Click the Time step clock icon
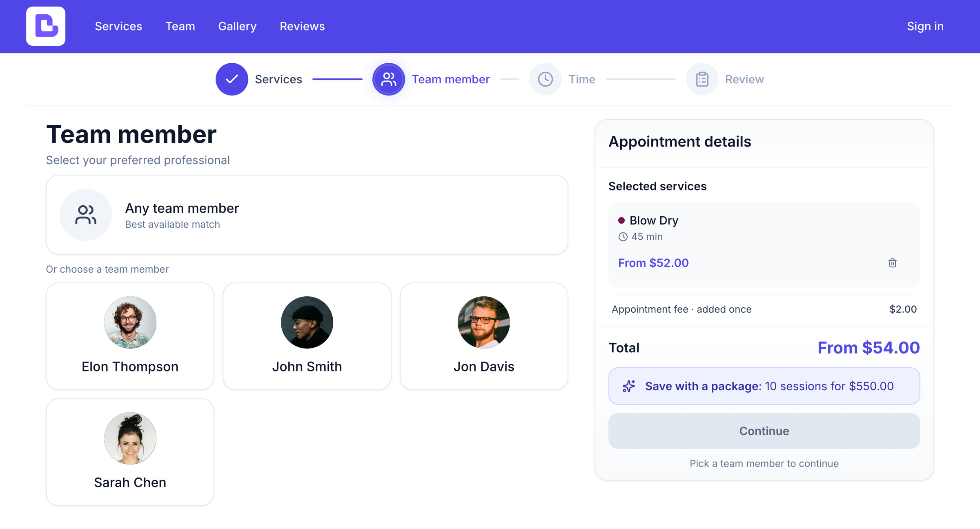This screenshot has width=980, height=529. click(x=546, y=79)
